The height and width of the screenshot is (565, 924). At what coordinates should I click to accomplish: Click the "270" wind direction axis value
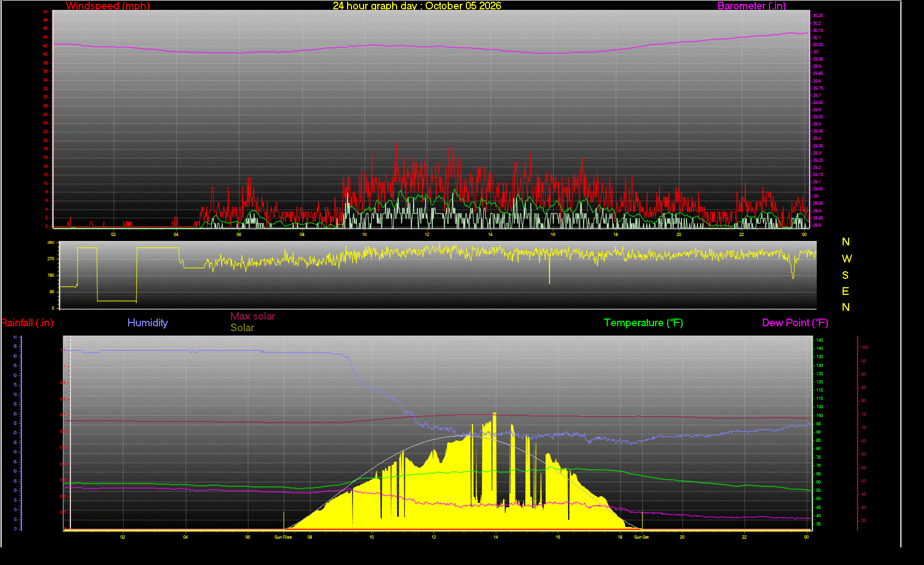click(x=51, y=259)
